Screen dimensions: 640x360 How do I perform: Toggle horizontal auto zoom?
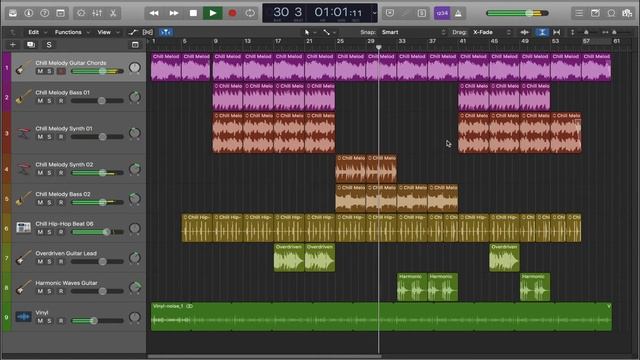(x=557, y=32)
